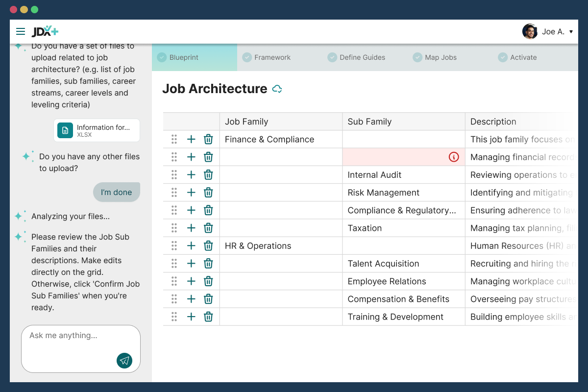
Task: Select the Recruiting and hiring description cell
Action: (521, 264)
